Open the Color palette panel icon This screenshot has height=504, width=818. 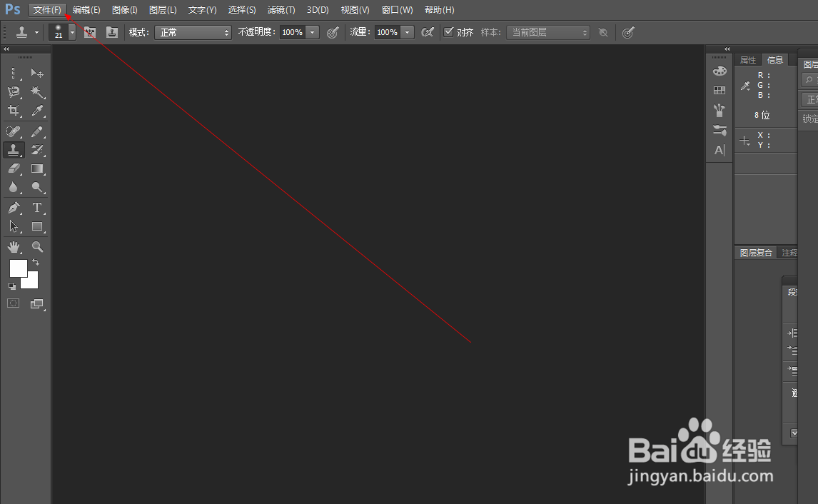click(x=719, y=71)
